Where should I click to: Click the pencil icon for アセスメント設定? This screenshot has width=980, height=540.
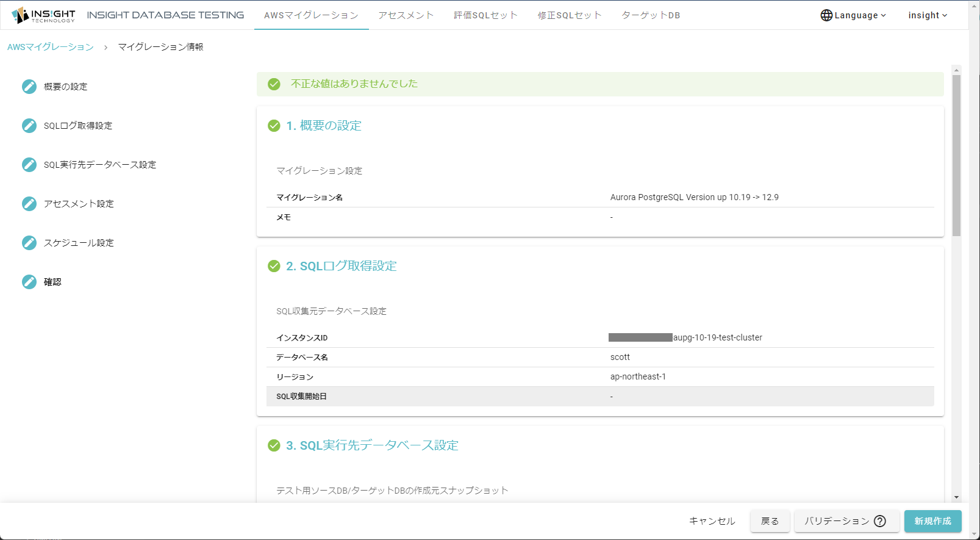click(x=29, y=204)
